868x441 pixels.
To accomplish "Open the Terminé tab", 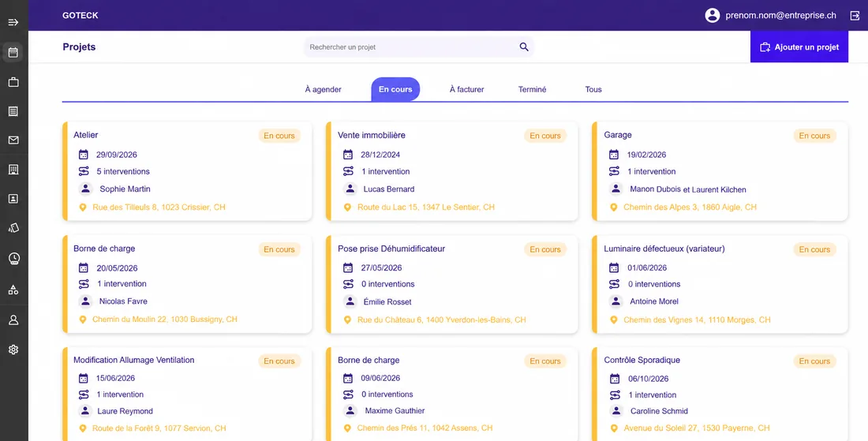I will (532, 90).
